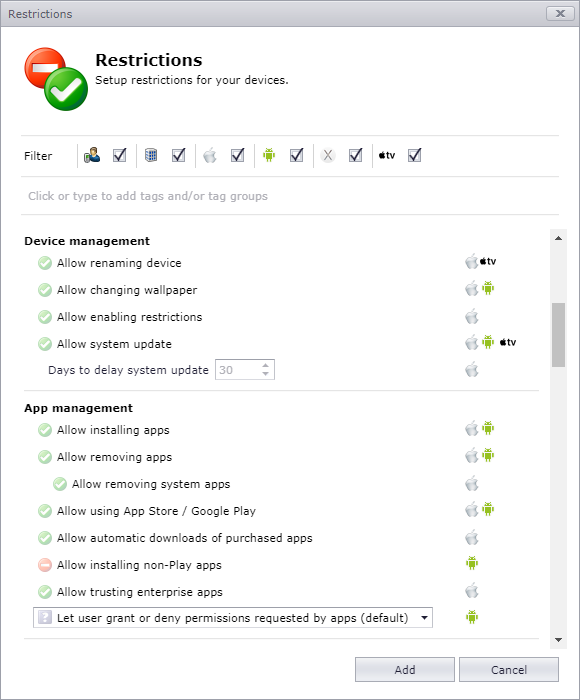Click the Add button

[x=405, y=670]
